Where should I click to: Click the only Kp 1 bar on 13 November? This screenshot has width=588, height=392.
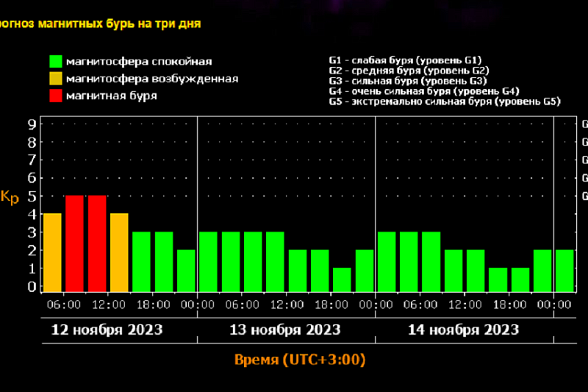(342, 279)
